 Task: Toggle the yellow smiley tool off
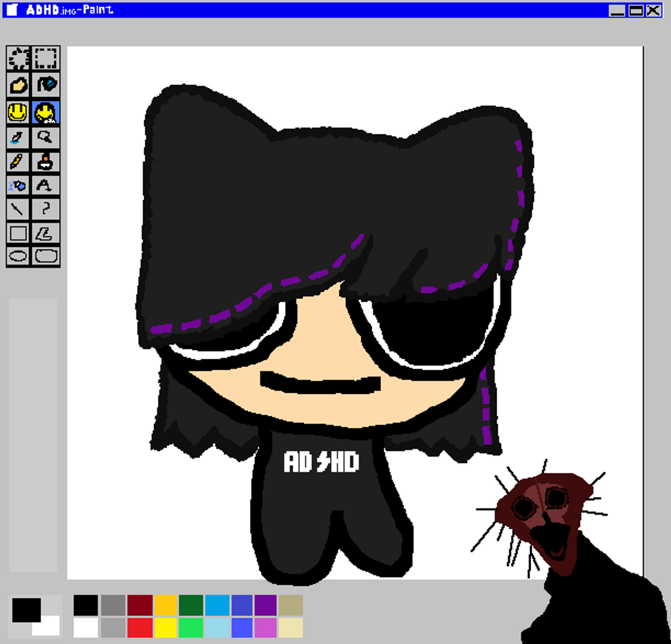tap(18, 112)
